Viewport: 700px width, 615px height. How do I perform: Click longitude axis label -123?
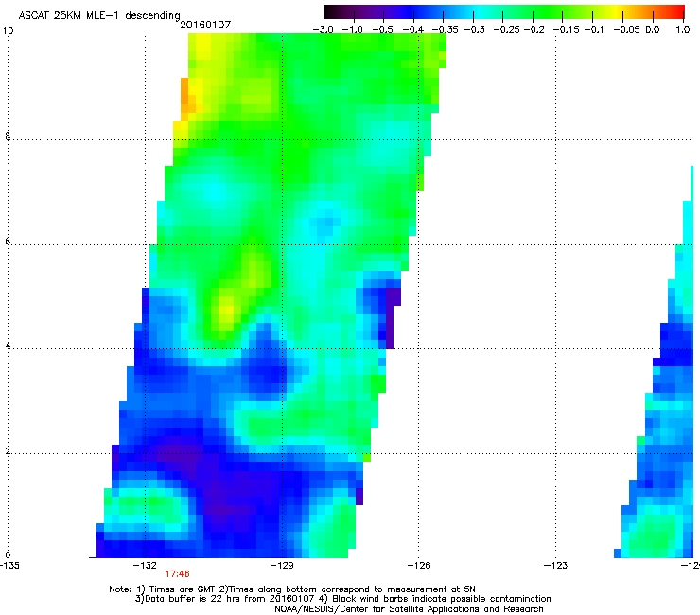pos(555,566)
